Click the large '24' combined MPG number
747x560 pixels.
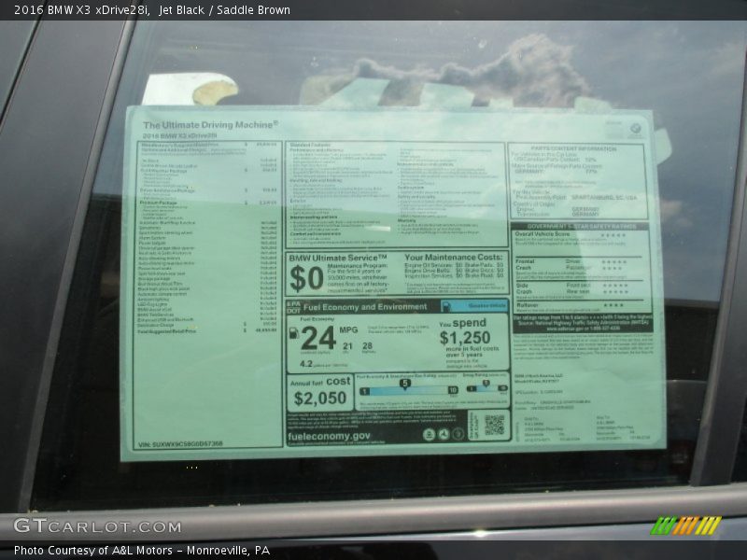pos(318,339)
